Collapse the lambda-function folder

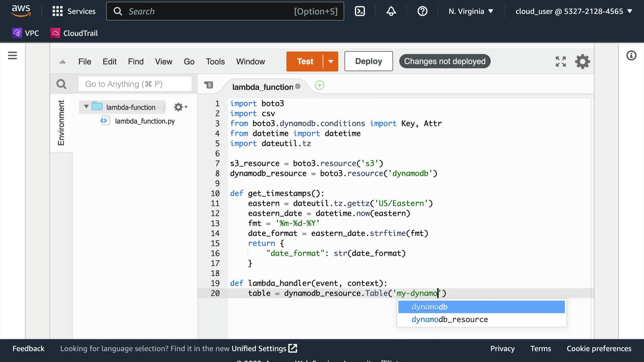click(86, 107)
